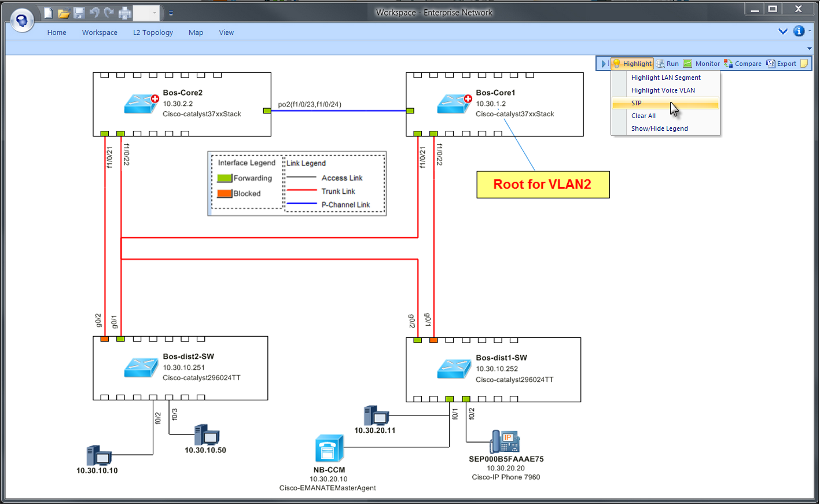The image size is (820, 504).
Task: Click the po2(f1/0/23,f1/0/24) link label
Action: [x=310, y=105]
